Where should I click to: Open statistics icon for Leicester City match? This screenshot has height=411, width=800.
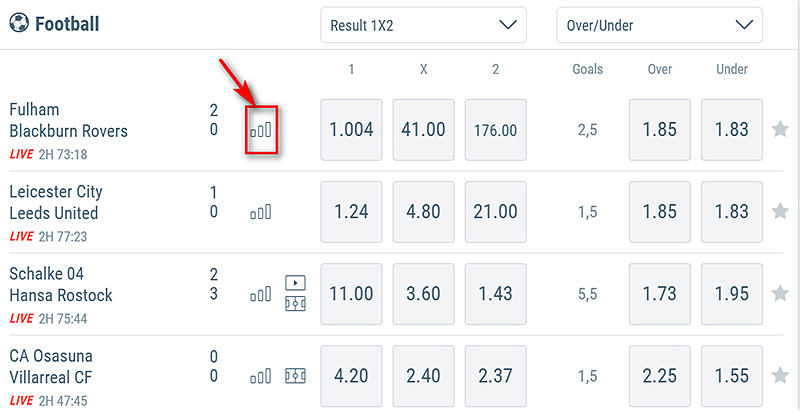click(261, 212)
